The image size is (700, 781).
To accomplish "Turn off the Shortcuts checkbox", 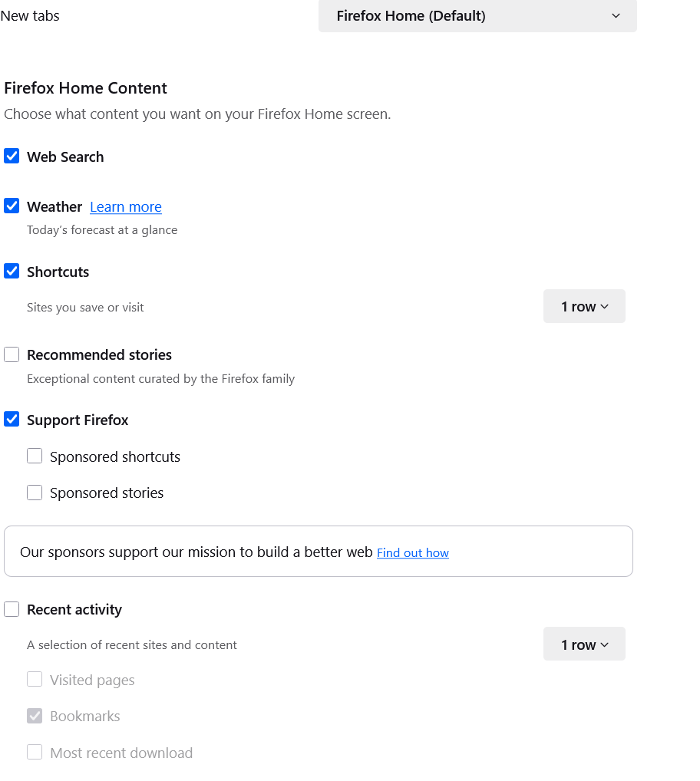I will (12, 272).
